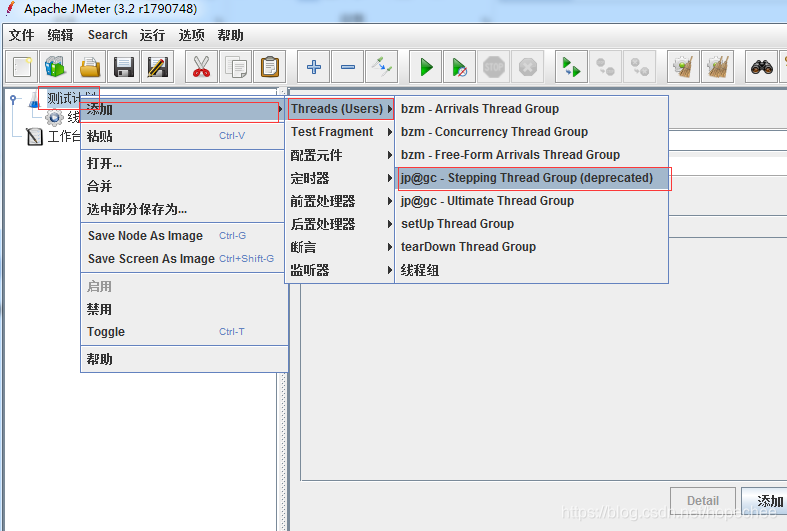Click the New test plan toolbar icon
Viewport: 787px width, 531px height.
tap(22, 67)
